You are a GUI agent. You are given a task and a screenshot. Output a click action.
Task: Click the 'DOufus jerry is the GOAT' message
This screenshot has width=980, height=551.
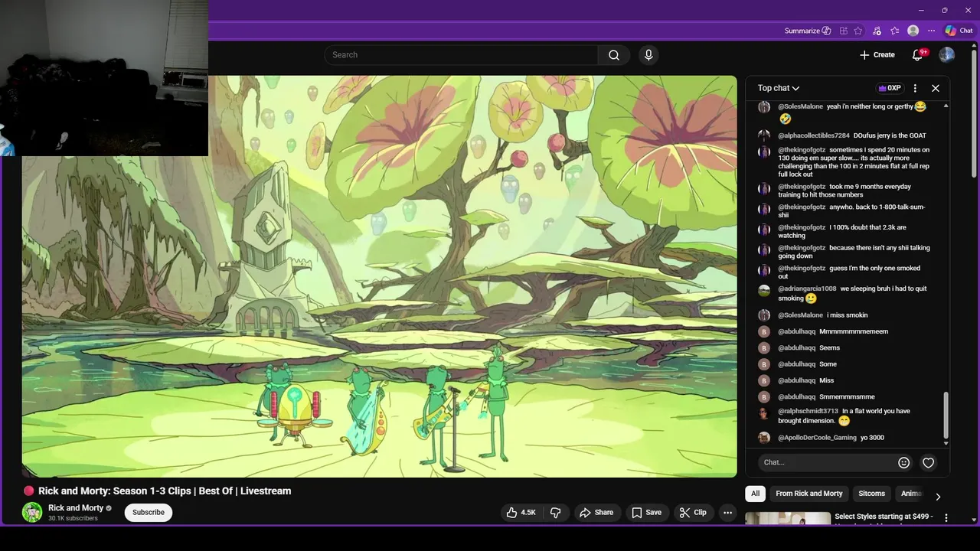click(x=890, y=135)
